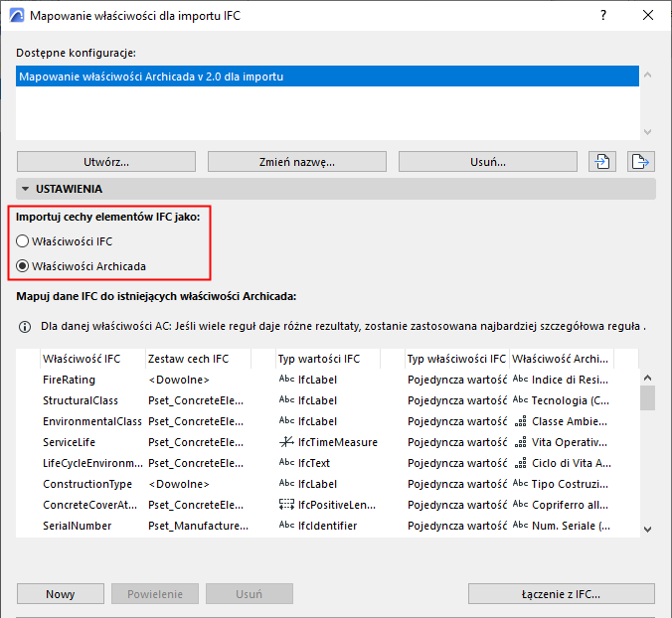Click the Typ wartości IFC column header

click(328, 359)
